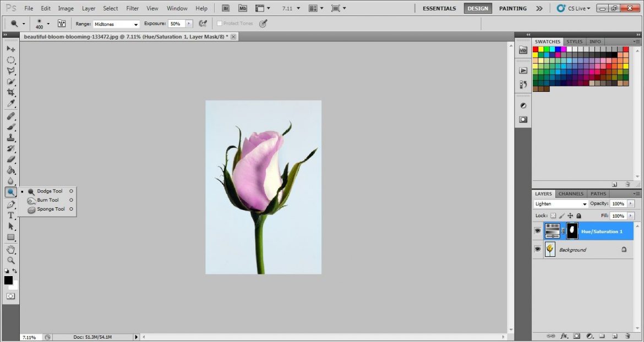Screen dimensions: 644x342
Task: Select the Elliptical Marquee tool
Action: coord(10,60)
